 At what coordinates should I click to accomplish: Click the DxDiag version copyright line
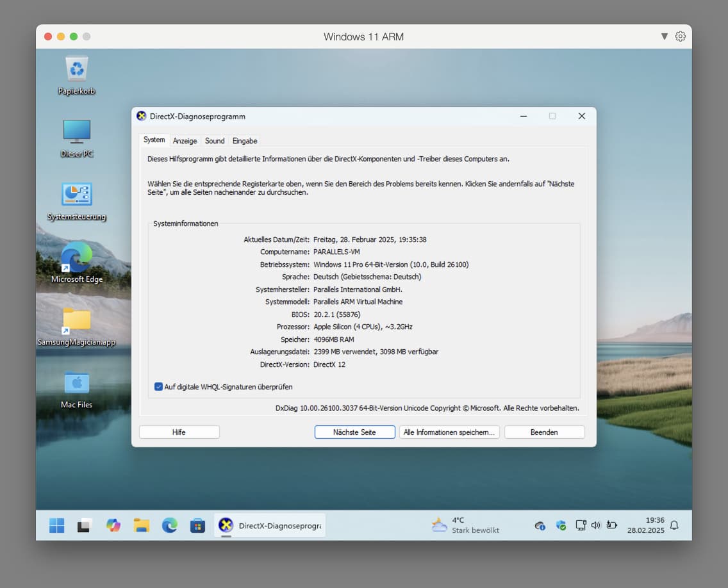pos(427,408)
